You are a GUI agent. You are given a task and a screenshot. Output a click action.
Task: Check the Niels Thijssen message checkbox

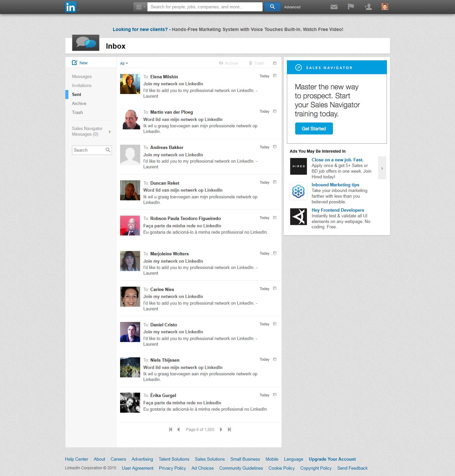tap(275, 359)
